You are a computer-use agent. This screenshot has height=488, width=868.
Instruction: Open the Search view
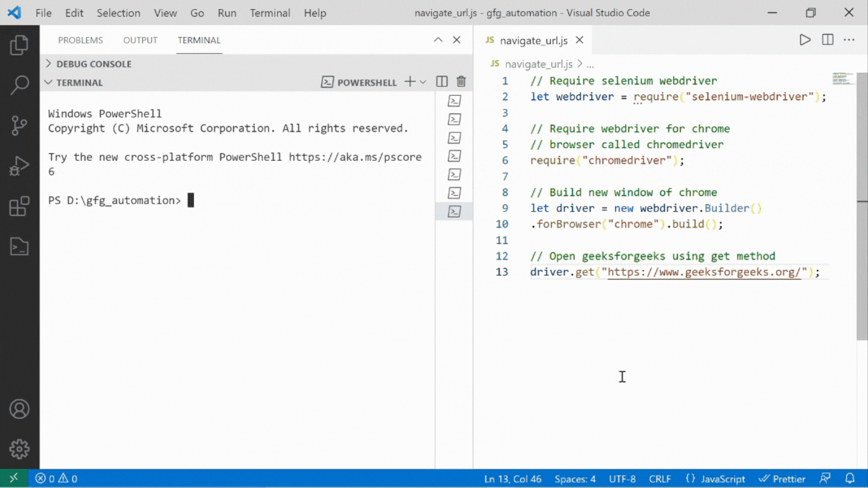coord(20,85)
